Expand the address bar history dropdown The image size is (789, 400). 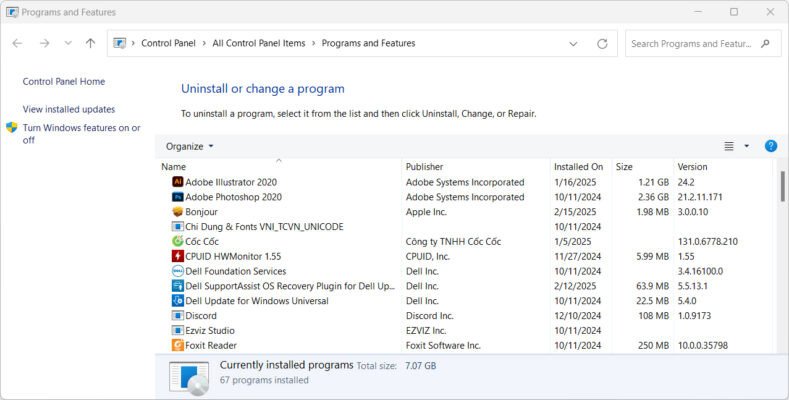tap(573, 44)
